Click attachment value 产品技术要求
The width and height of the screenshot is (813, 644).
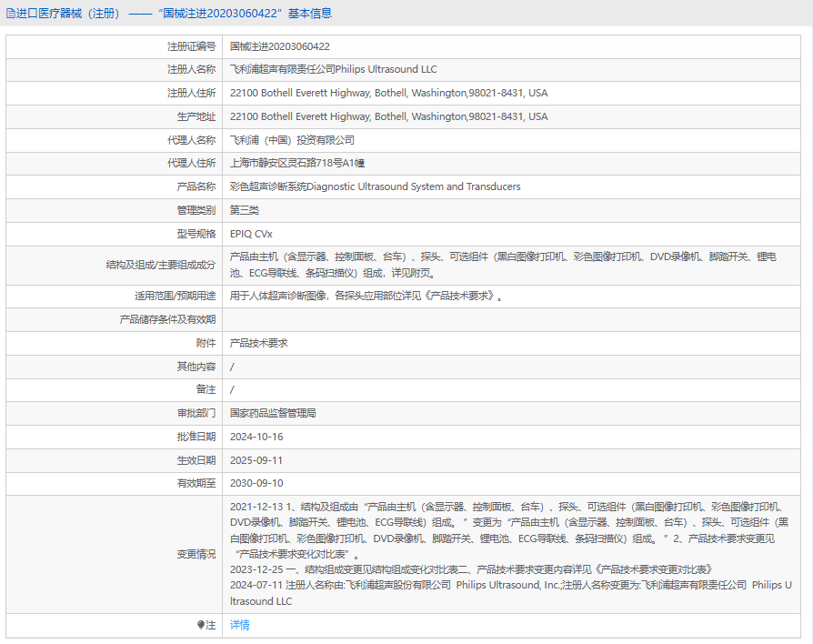259,343
